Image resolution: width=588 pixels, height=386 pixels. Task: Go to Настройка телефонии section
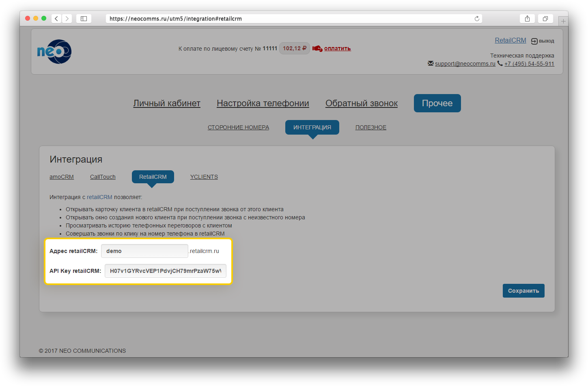pos(263,103)
